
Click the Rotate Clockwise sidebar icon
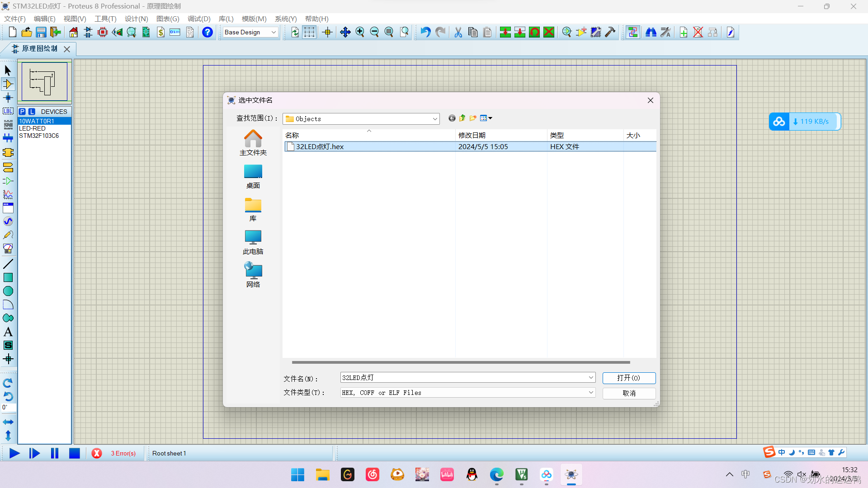coord(8,383)
